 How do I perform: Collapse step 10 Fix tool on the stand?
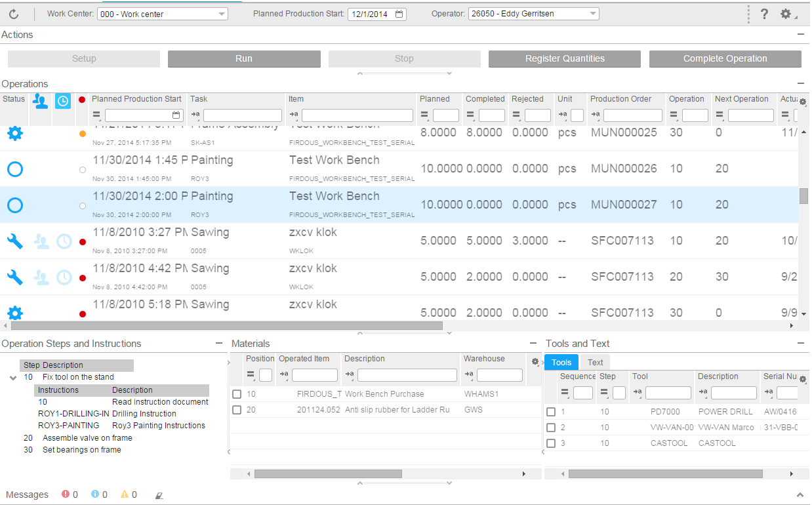point(13,378)
